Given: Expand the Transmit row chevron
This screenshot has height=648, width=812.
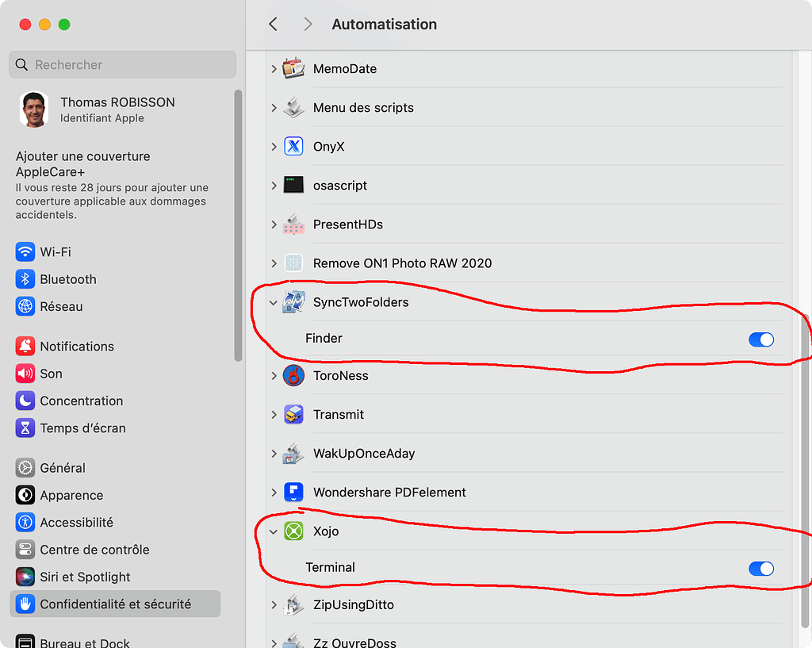Looking at the screenshot, I should click(274, 414).
